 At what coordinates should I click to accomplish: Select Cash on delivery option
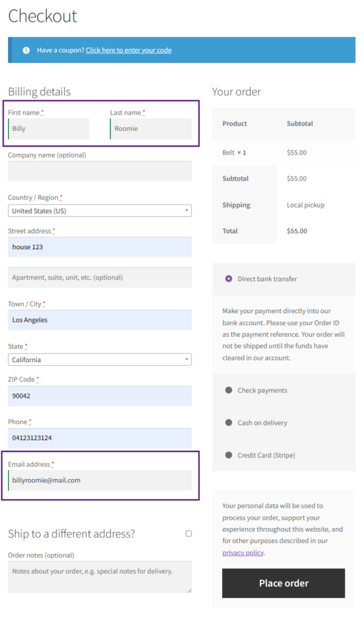point(229,422)
